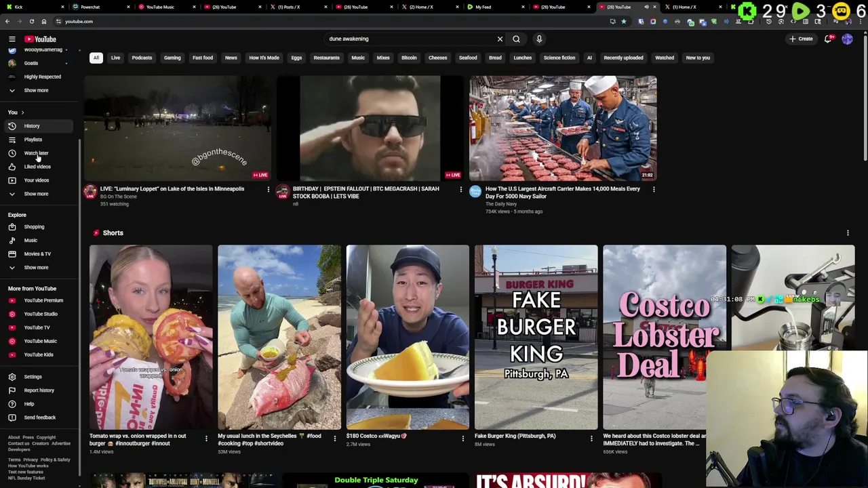Open the YouTube hamburger guide menu
Viewport: 868px width, 488px height.
tap(12, 39)
